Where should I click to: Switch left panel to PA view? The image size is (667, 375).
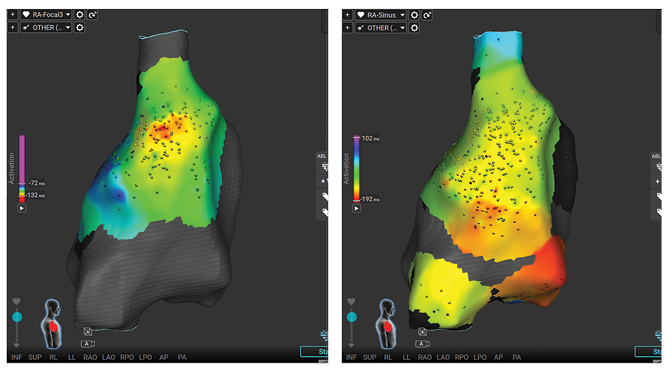(182, 357)
